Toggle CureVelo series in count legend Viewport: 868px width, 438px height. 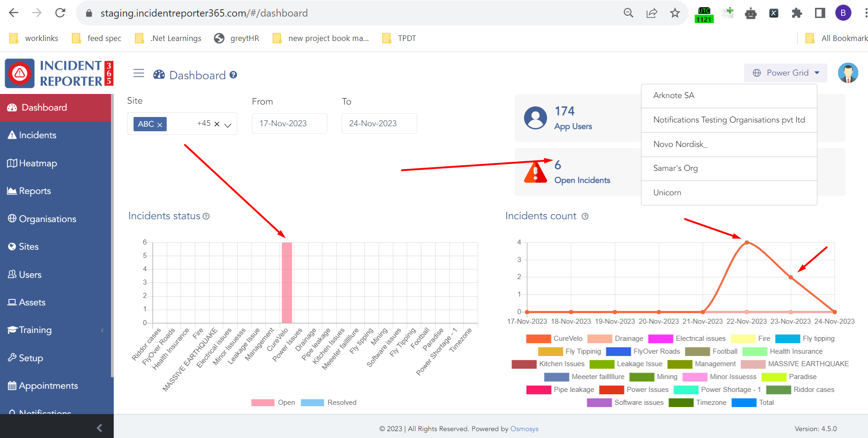[x=554, y=339]
